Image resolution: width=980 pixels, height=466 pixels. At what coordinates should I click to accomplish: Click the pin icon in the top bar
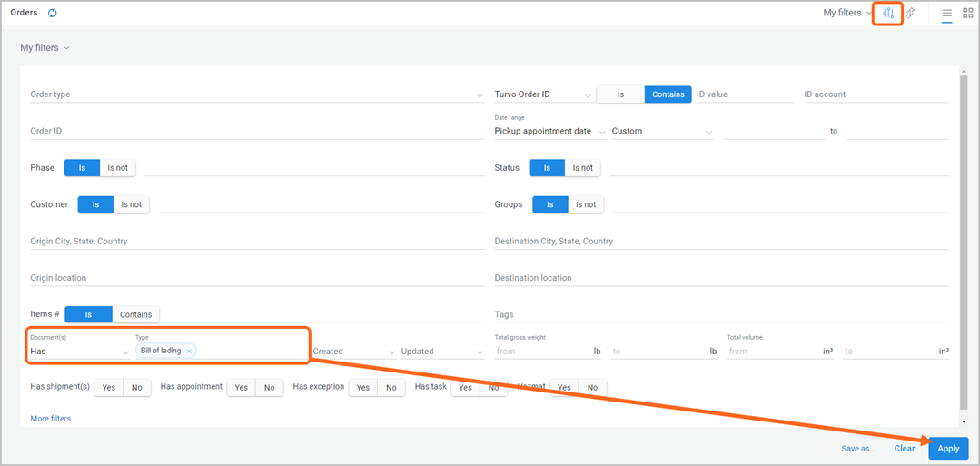tap(911, 13)
